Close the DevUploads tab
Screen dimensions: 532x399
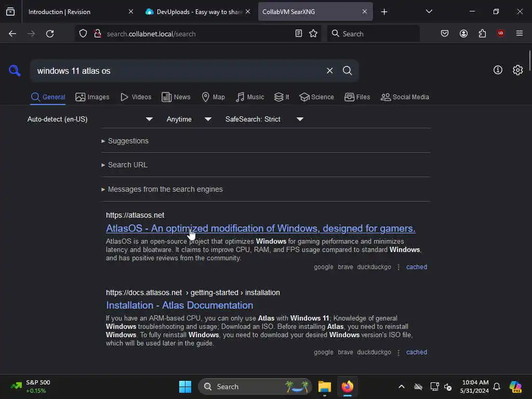(x=248, y=11)
